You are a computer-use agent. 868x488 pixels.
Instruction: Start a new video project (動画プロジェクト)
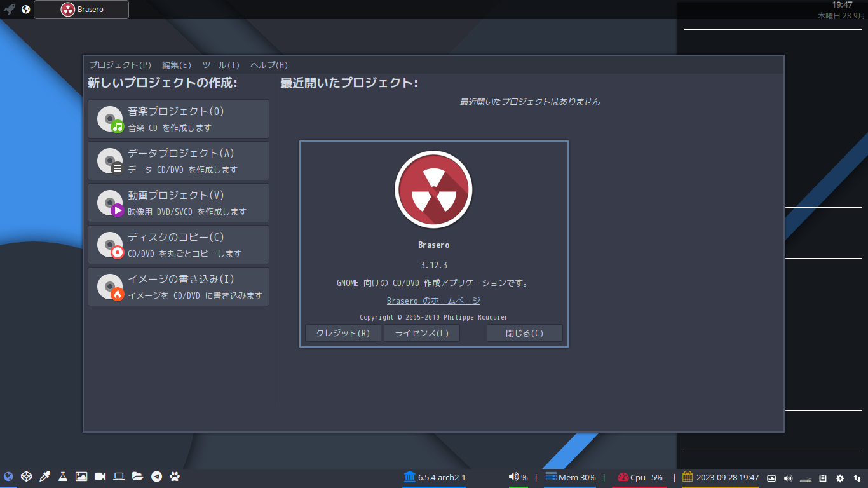[179, 203]
